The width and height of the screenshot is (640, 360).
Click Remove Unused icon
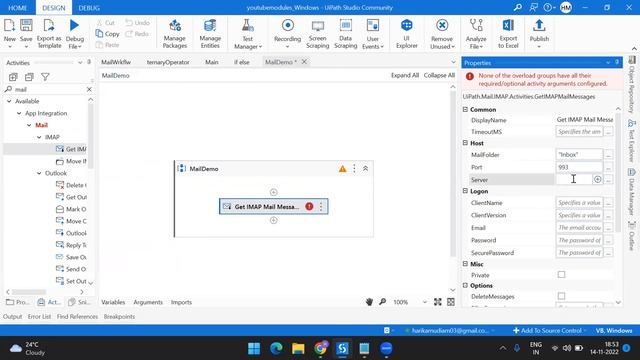tap(442, 25)
